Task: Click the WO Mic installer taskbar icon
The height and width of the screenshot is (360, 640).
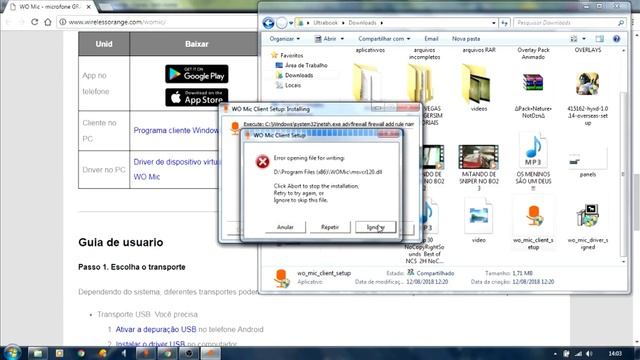Action: click(211, 353)
